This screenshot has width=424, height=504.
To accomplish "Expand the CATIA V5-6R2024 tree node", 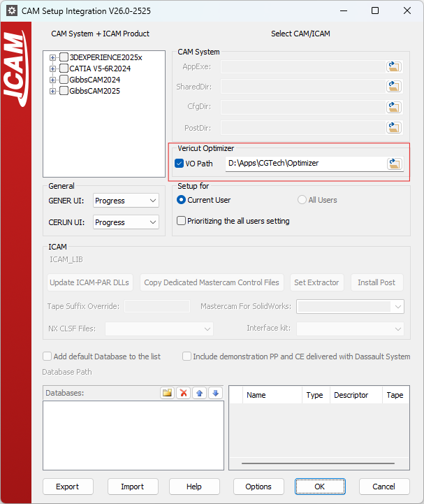I will click(x=52, y=69).
